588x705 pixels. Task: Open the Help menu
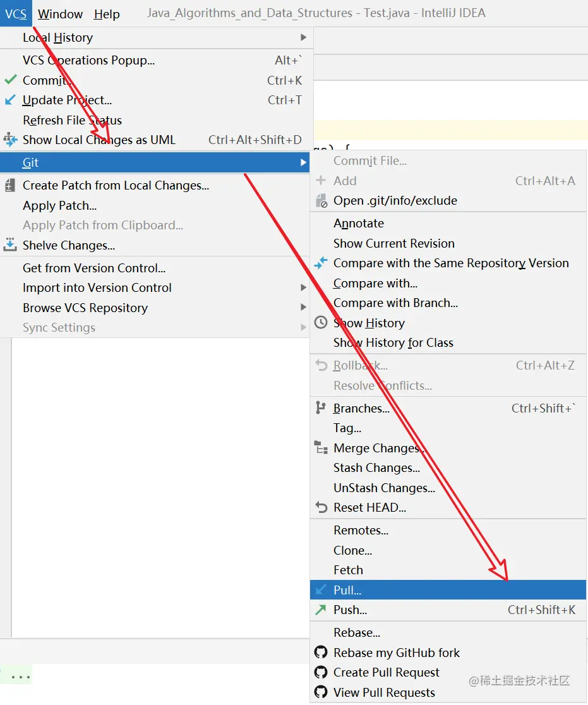coord(107,14)
